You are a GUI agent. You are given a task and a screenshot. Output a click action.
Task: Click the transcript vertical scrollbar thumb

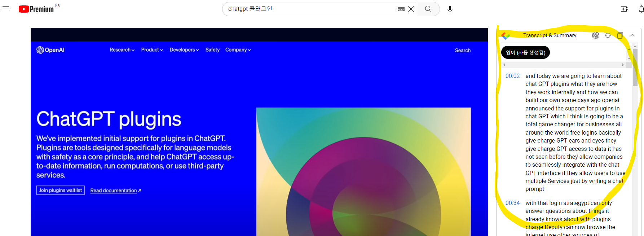[x=635, y=67]
